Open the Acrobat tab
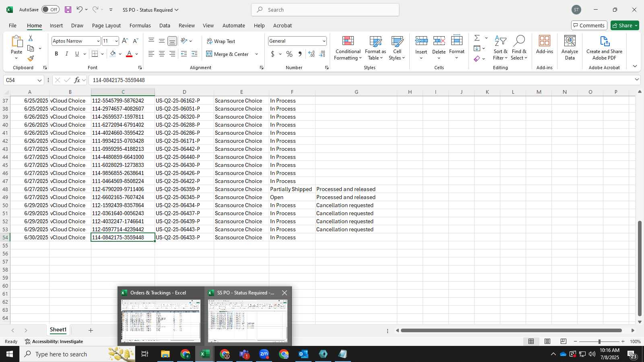Viewport: 644px width, 362px height. pos(283,25)
